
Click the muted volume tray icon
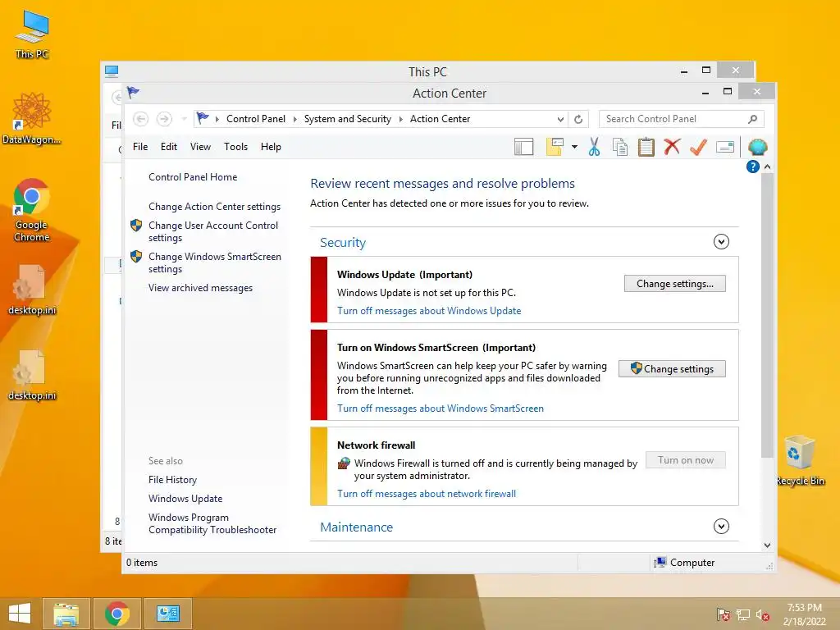point(763,615)
